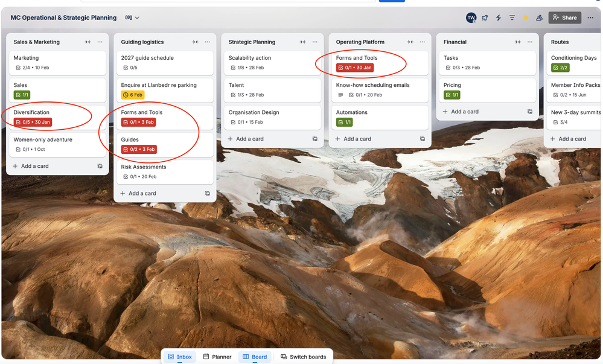Open the Diversification card
603x364 pixels.
tap(58, 117)
